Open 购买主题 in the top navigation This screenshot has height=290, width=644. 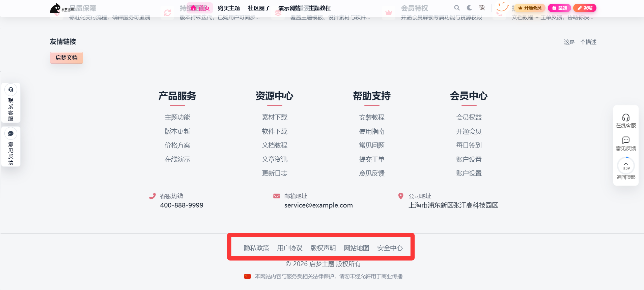(x=229, y=8)
